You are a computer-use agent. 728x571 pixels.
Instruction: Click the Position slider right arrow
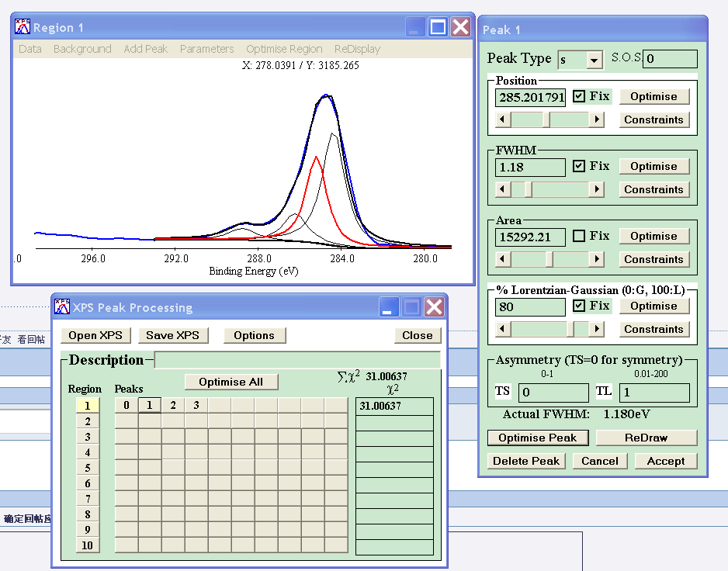click(597, 119)
